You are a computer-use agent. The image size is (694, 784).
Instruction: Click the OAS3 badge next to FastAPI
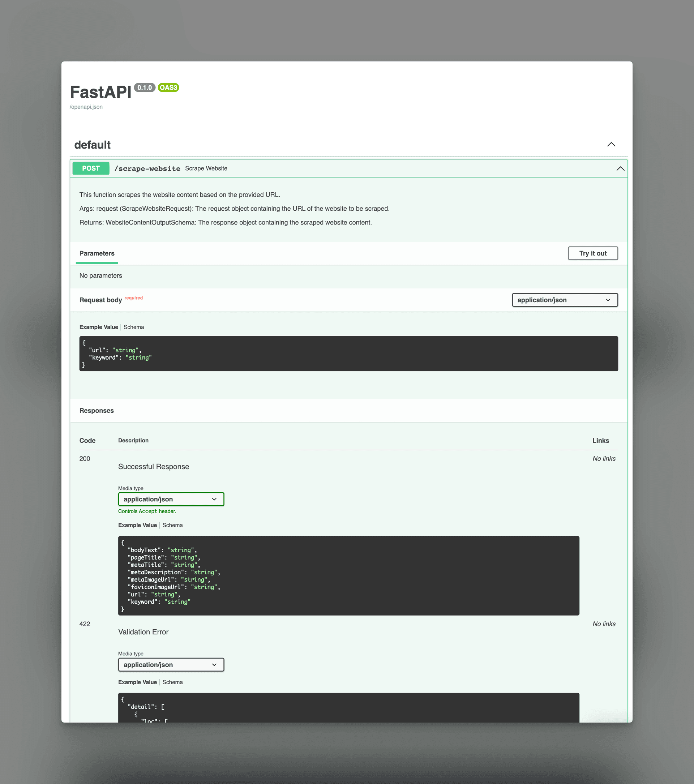(x=168, y=87)
